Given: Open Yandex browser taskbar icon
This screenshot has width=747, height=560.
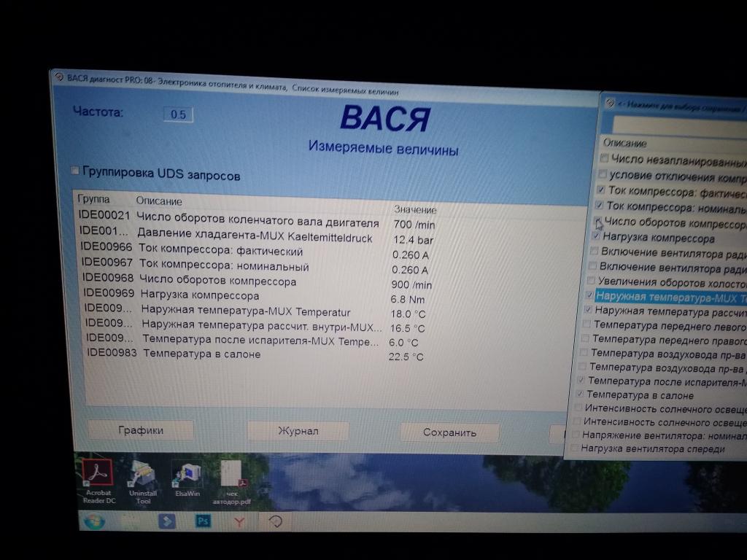Looking at the screenshot, I should click(239, 522).
